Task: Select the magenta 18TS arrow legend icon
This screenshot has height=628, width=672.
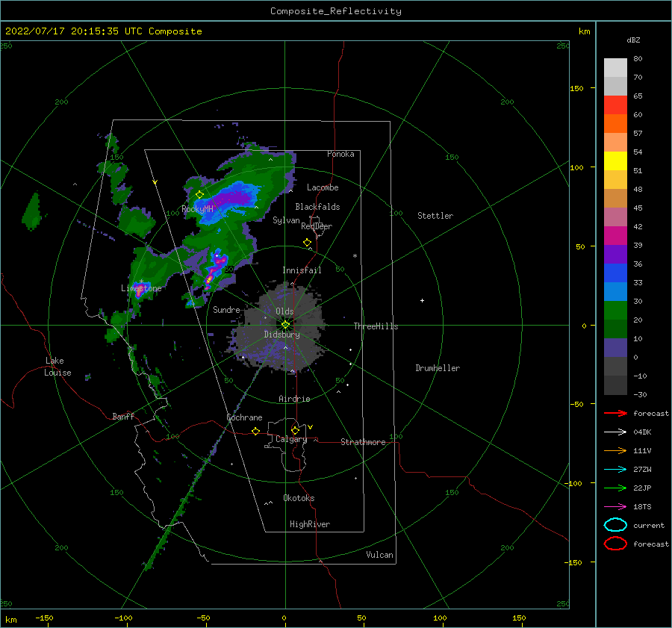Action: [615, 507]
